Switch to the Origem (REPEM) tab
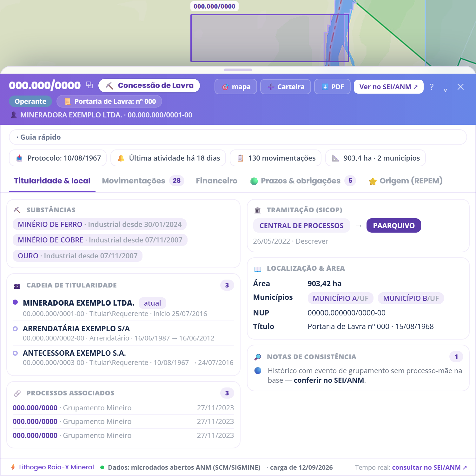Image resolution: width=476 pixels, height=476 pixels. click(406, 181)
